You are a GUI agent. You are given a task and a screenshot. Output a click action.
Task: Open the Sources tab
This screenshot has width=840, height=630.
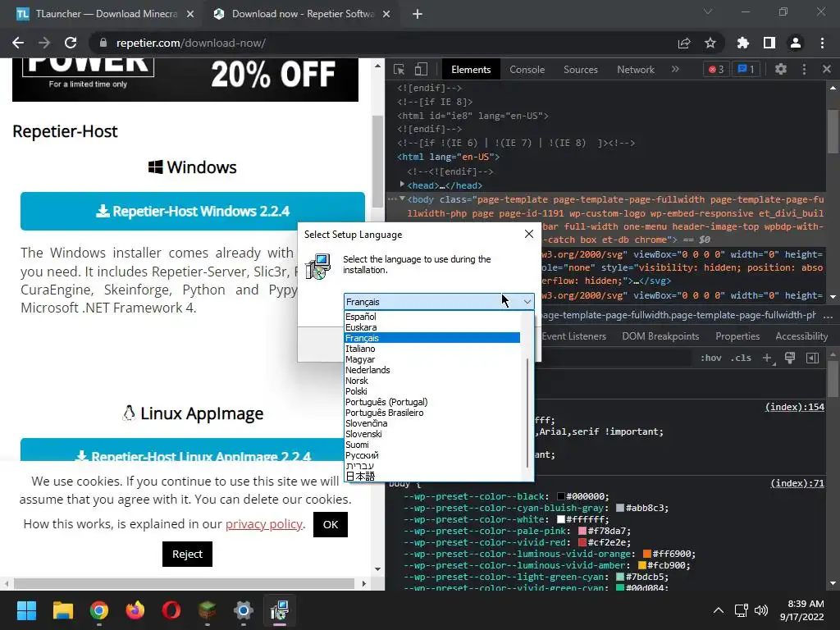580,70
